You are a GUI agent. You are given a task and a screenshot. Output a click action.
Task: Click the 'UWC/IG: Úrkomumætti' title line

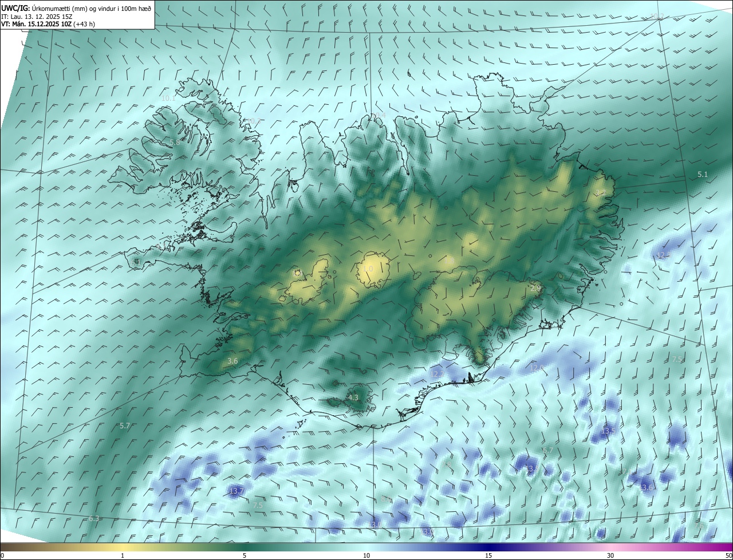pos(76,8)
